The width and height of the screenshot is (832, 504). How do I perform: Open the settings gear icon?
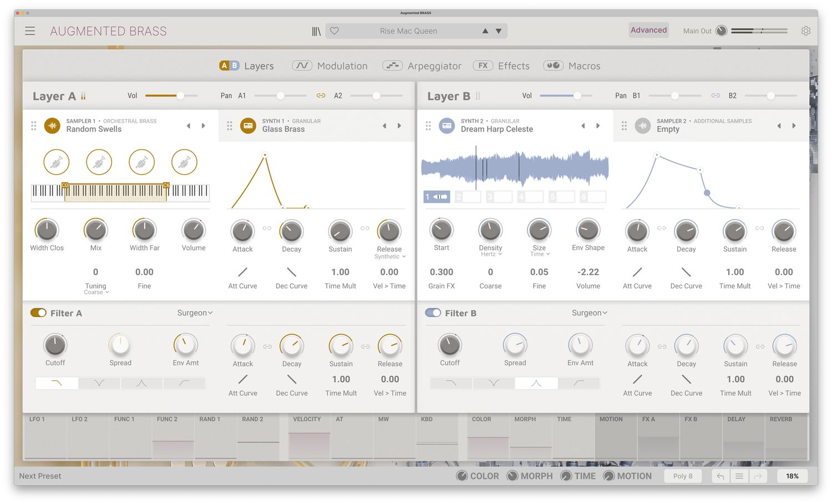(806, 31)
